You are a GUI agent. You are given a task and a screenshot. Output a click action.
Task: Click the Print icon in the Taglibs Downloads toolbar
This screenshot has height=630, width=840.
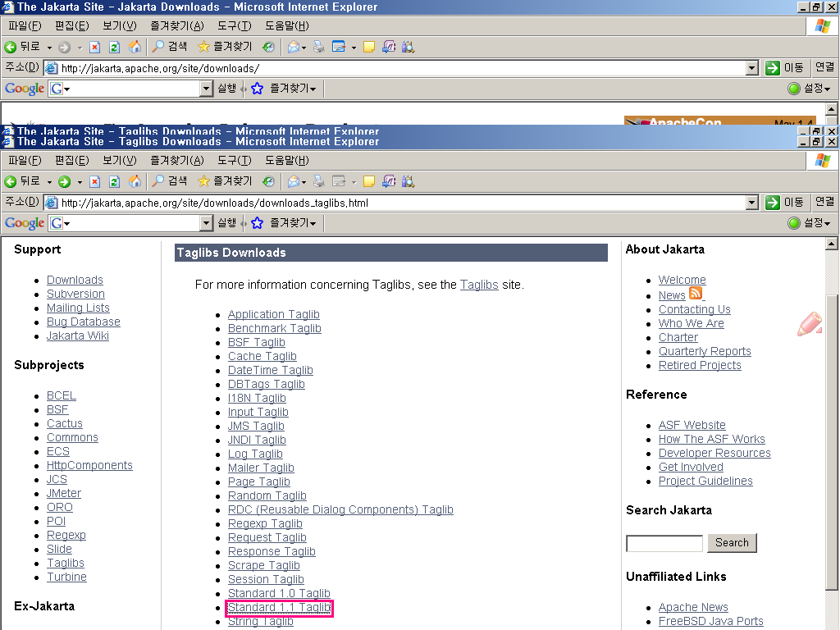319,181
